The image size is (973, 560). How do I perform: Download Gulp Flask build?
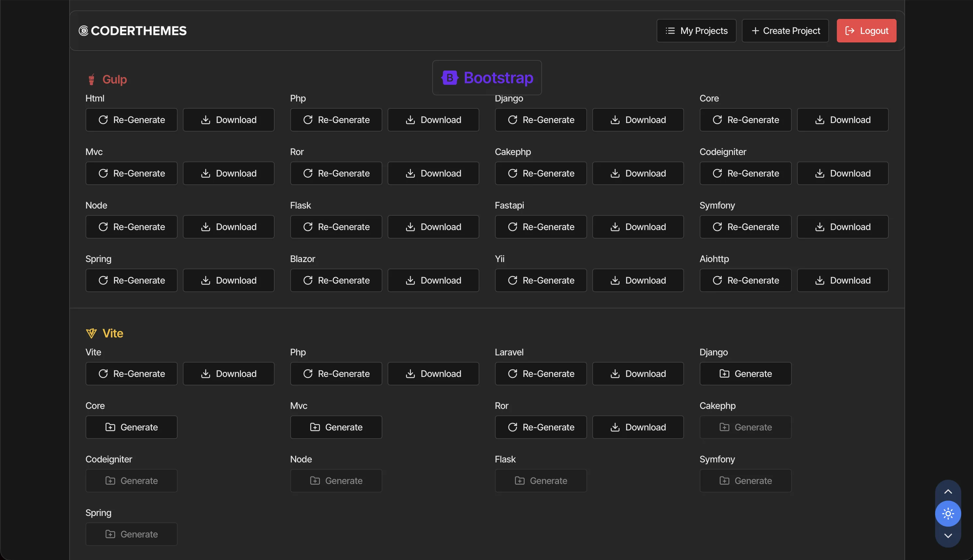433,226
